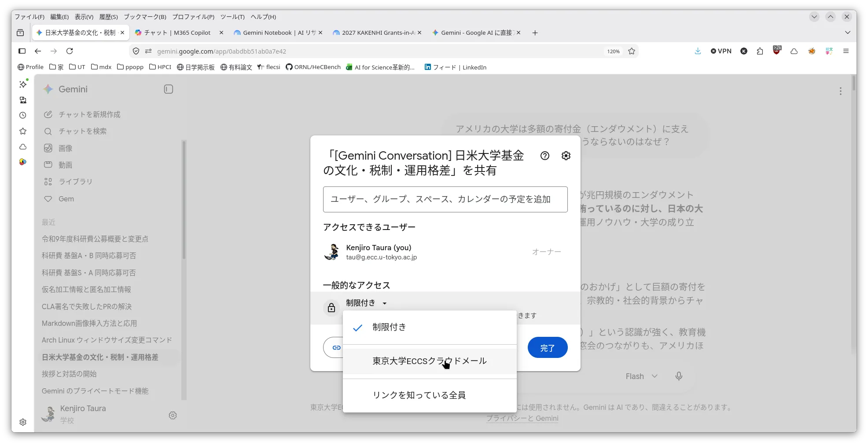Open ライブラリ in Gemini sidebar
Viewport: 868px width, 445px height.
pyautogui.click(x=75, y=182)
